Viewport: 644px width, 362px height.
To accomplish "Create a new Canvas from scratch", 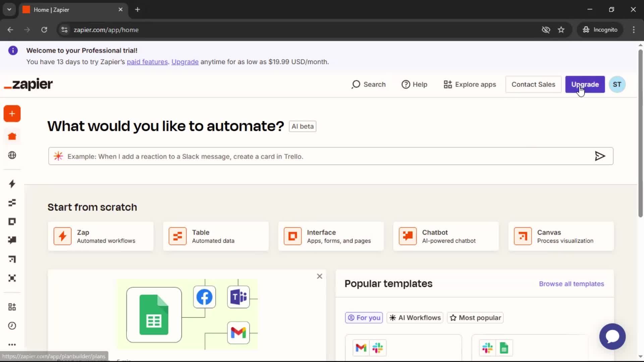I will click(x=561, y=236).
